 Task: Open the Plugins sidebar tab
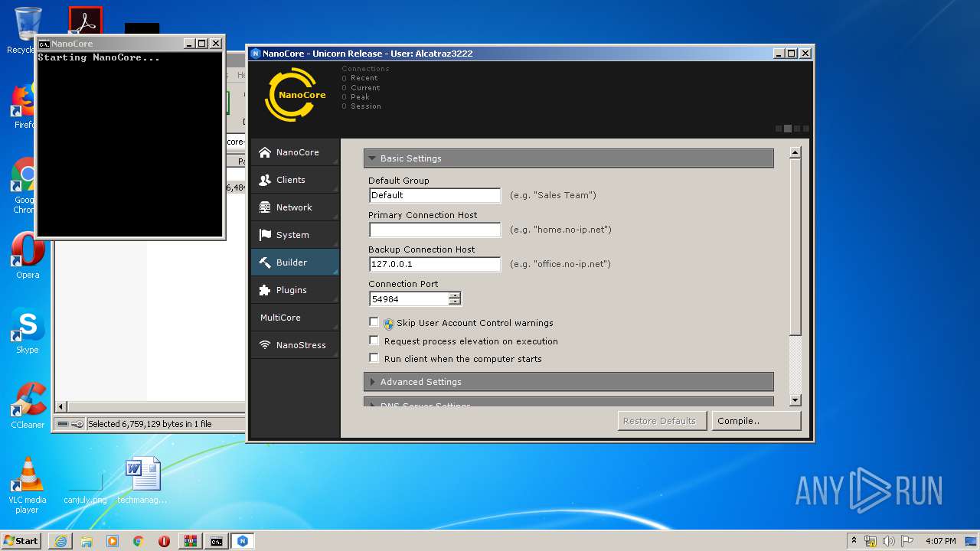(295, 290)
